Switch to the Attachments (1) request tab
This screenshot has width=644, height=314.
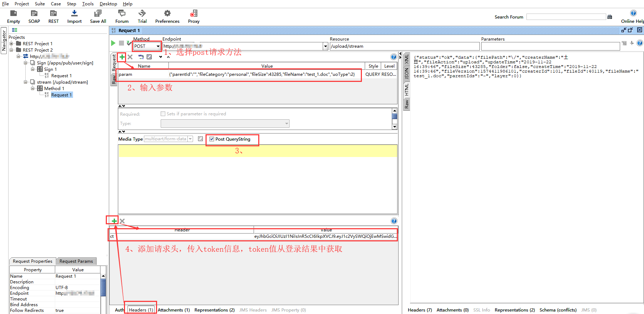[173, 310]
